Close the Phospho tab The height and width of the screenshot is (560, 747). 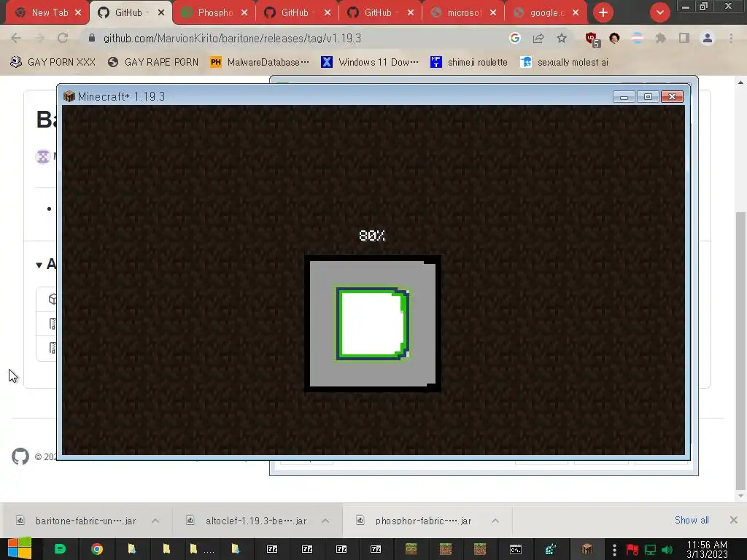pos(244,12)
